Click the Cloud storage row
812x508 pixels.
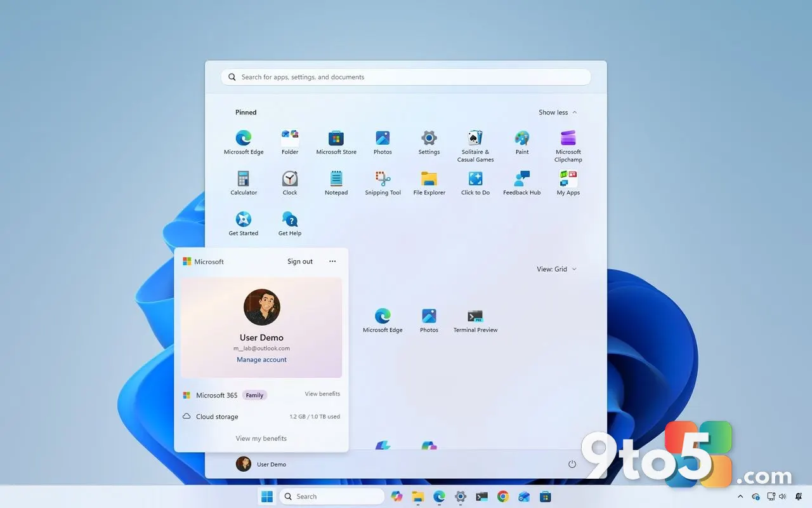tap(261, 417)
